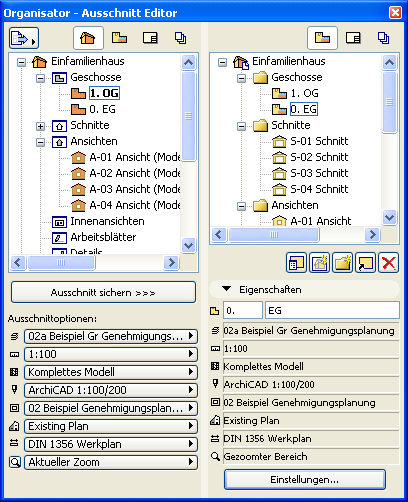
Task: Select S-04 Schnitt in right tree
Action: point(319,189)
